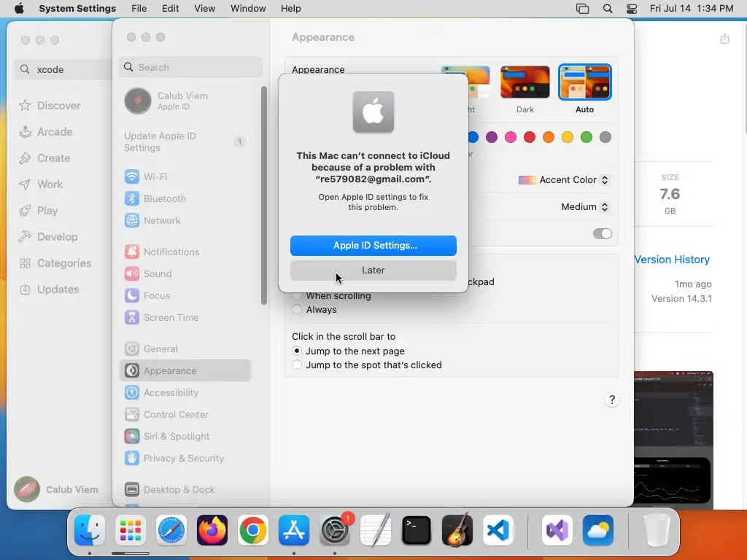Click the help question mark button

tap(612, 400)
